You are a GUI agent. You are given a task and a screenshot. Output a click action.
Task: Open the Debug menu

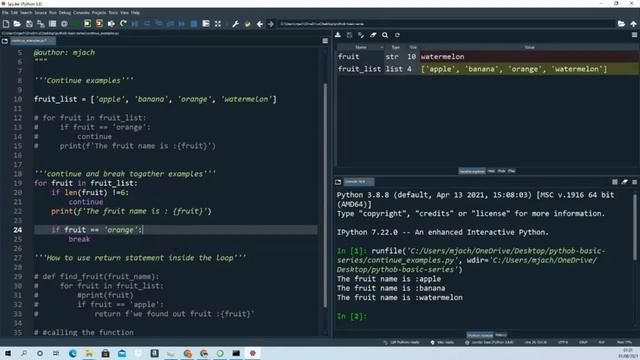click(64, 13)
